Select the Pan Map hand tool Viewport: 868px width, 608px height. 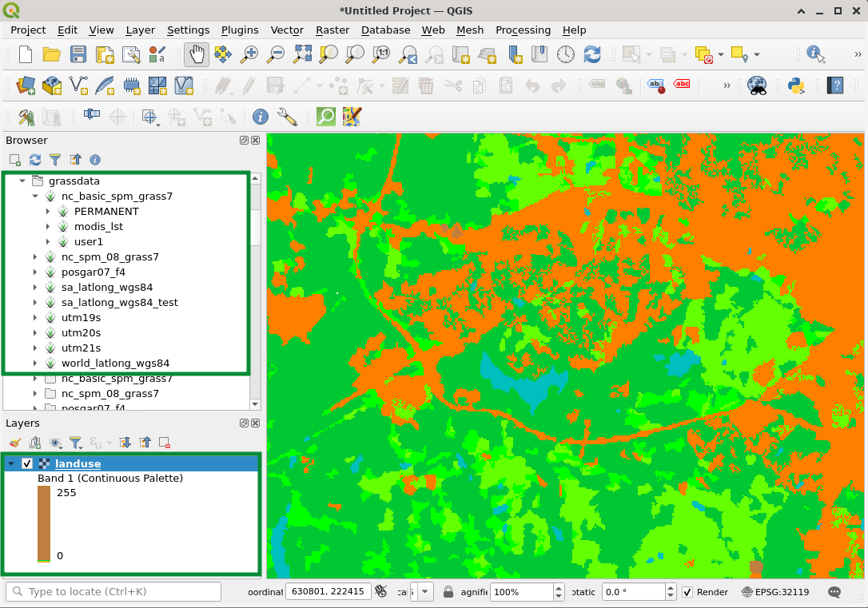click(196, 54)
